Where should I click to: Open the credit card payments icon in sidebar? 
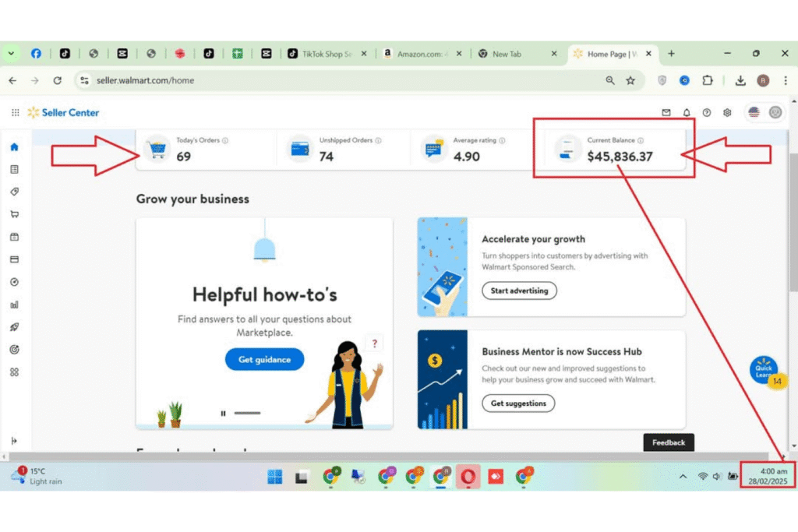pyautogui.click(x=14, y=259)
